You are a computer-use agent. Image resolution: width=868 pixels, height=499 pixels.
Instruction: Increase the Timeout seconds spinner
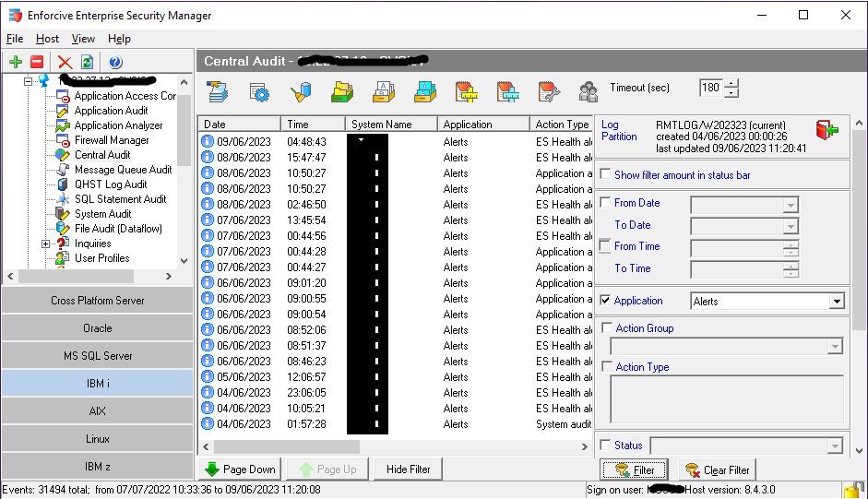tap(731, 84)
